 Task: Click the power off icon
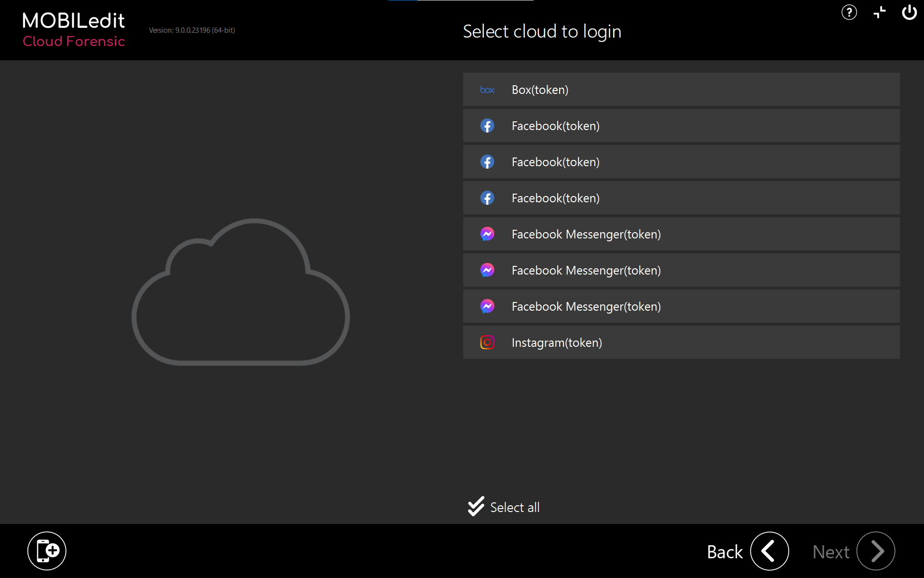(x=909, y=13)
